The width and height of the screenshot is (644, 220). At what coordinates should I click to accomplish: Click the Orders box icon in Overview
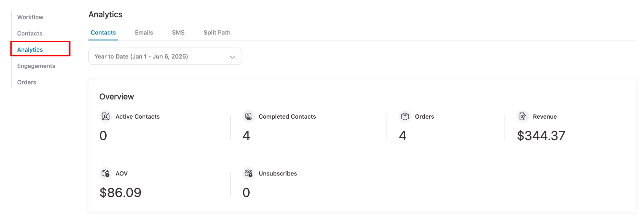(x=405, y=116)
